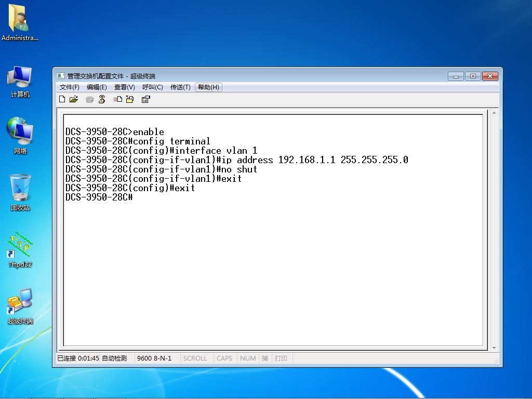Open the 传送(T) menu
532x399 pixels.
pos(180,87)
